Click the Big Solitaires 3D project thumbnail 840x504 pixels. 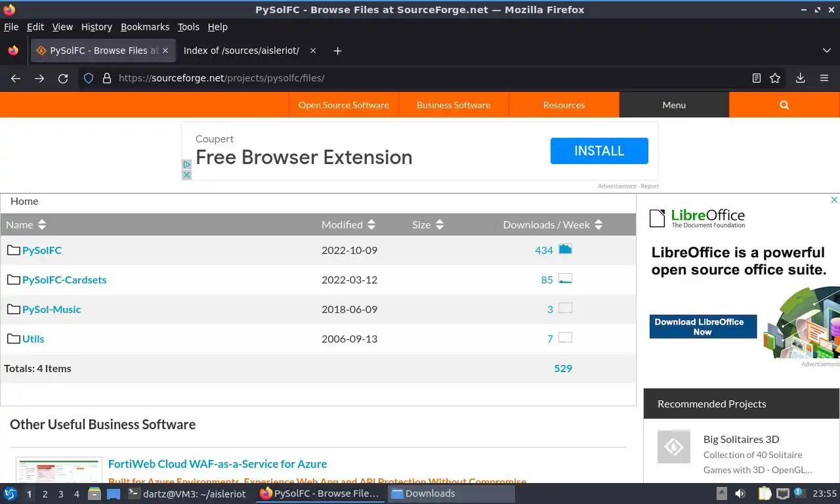(674, 447)
